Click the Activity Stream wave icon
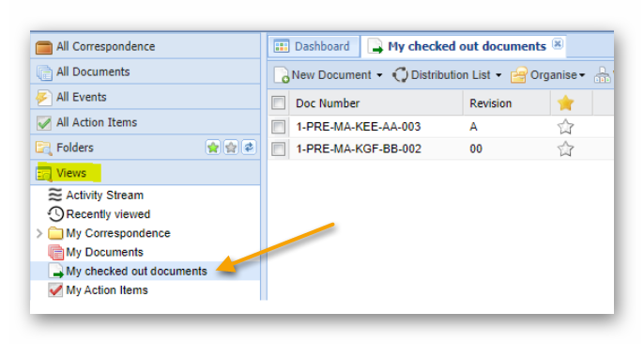The image size is (644, 344). click(55, 195)
